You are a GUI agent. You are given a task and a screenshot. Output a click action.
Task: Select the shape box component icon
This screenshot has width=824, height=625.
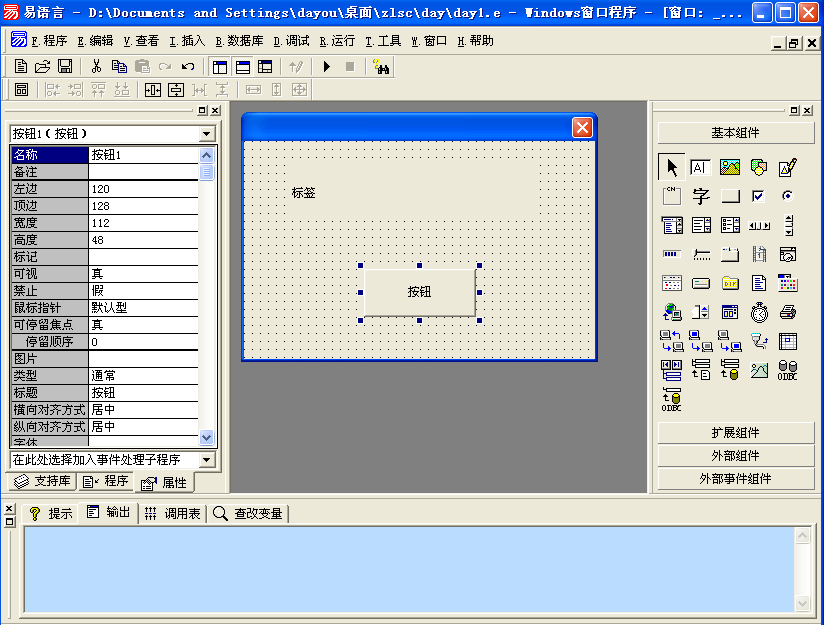pos(758,167)
